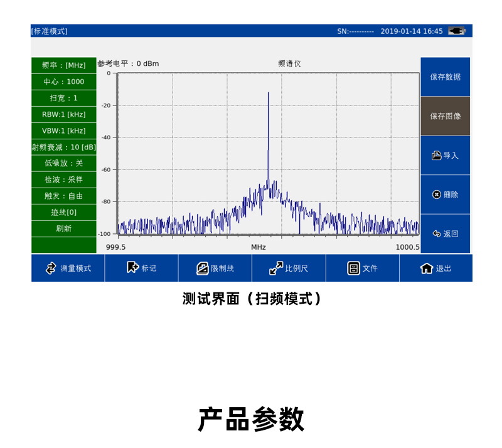The image size is (502, 448).
Task: Click the battery power status icon
Action: point(457,31)
